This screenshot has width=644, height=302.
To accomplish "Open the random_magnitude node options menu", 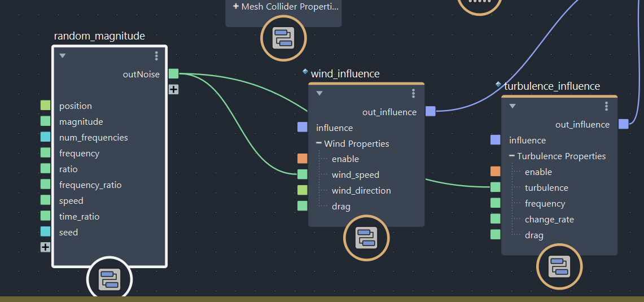I will point(156,56).
